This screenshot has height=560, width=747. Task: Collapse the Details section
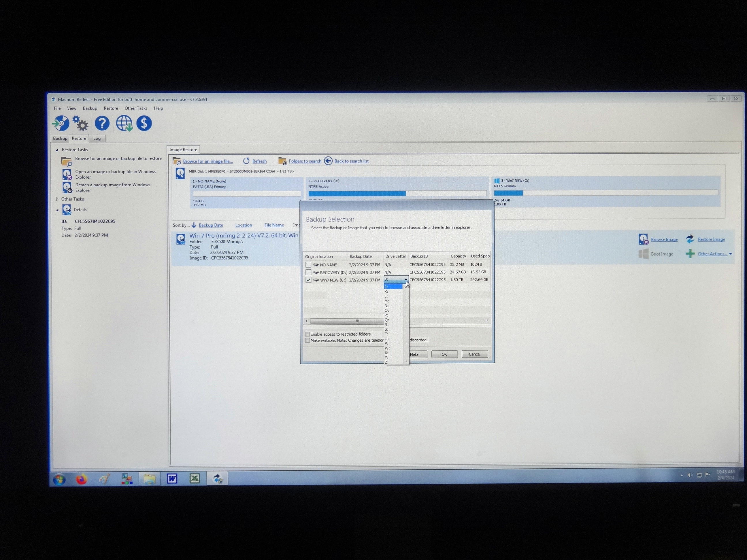click(x=57, y=210)
